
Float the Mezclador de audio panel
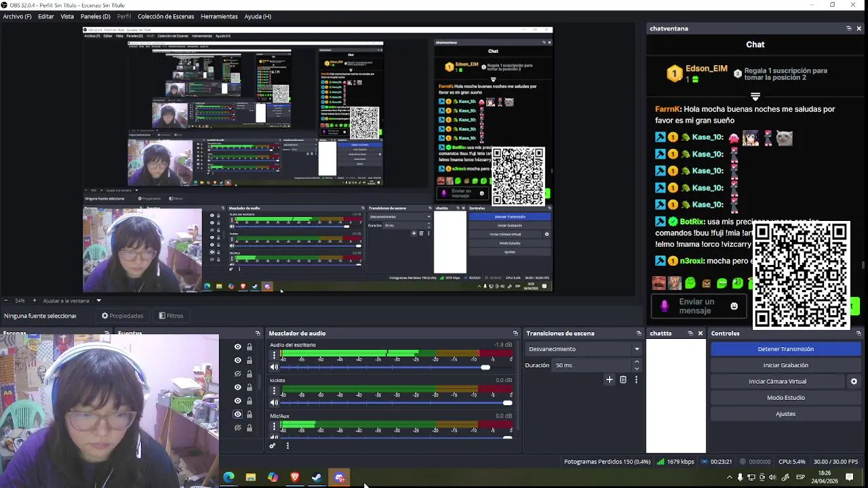(515, 333)
